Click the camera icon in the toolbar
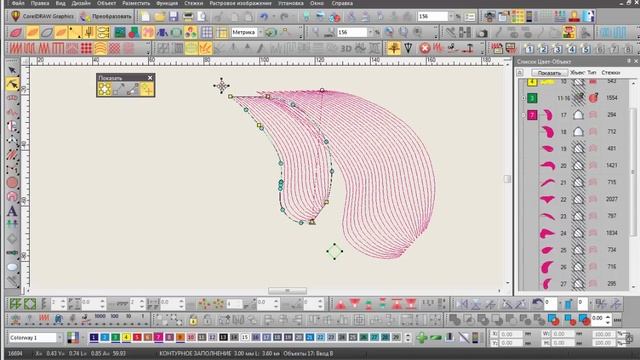The image size is (640, 360). point(482,33)
